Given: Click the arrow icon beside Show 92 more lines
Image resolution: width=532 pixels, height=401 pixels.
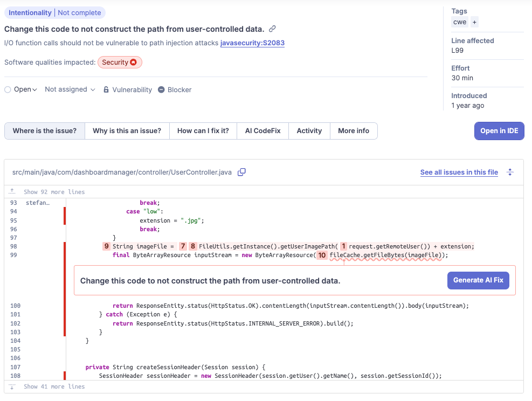Looking at the screenshot, I should click(12, 191).
